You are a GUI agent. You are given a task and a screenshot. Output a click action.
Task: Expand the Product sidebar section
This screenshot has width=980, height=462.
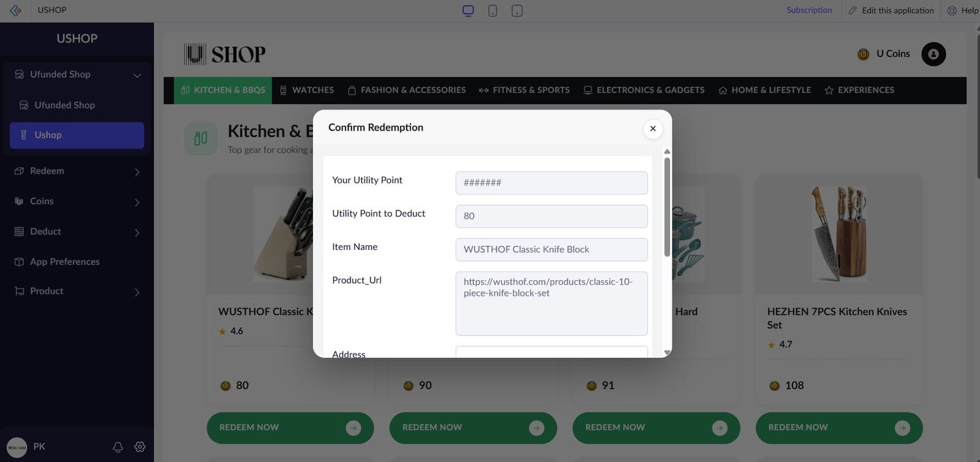77,291
